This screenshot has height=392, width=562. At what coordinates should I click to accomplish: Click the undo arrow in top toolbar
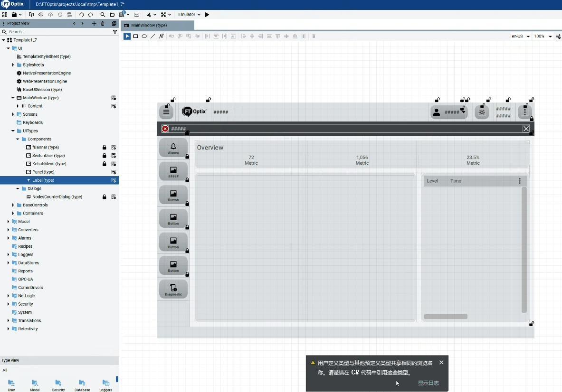coord(81,15)
